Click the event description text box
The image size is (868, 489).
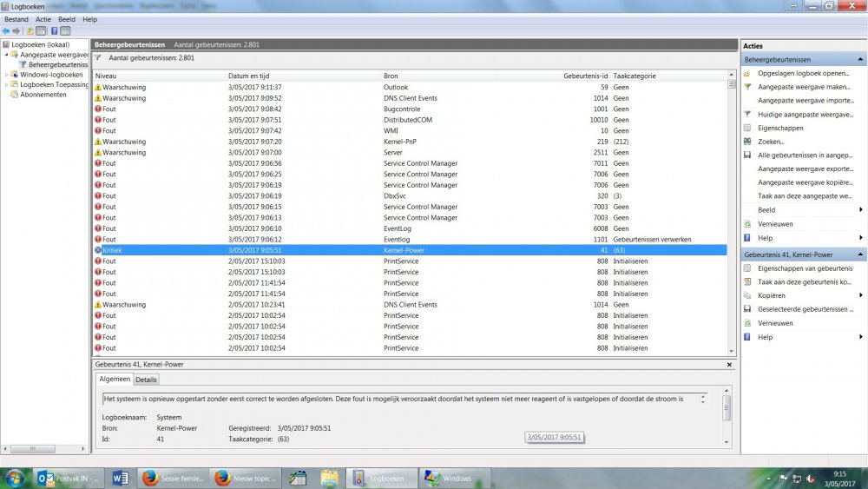click(404, 400)
